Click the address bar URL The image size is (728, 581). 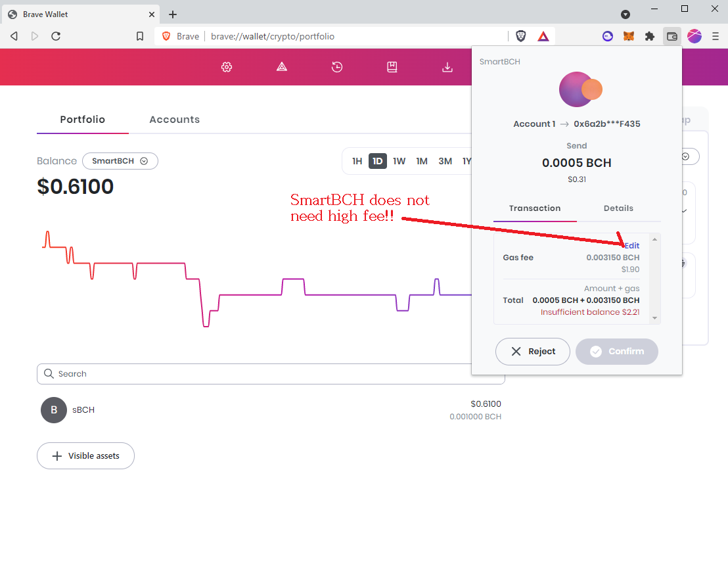273,36
